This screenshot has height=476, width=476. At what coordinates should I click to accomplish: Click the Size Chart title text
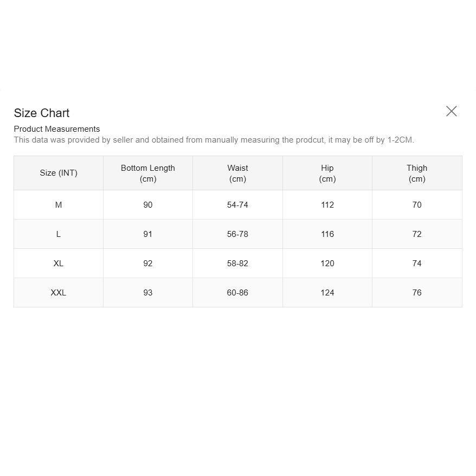click(x=42, y=113)
